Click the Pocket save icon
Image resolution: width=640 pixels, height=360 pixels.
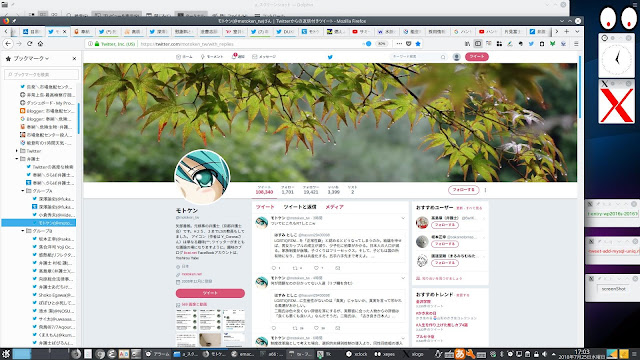pos(409,44)
